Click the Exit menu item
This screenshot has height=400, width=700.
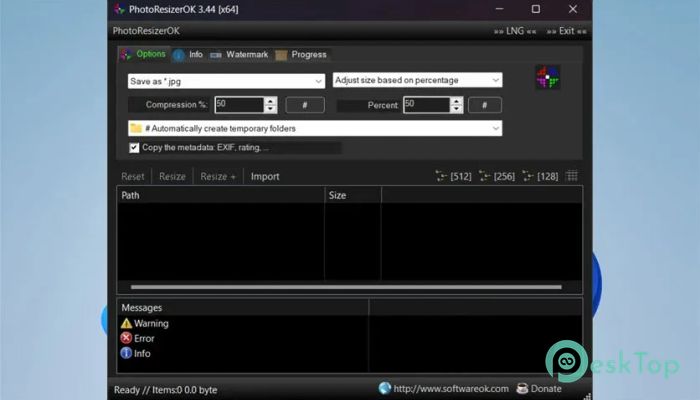pyautogui.click(x=567, y=31)
